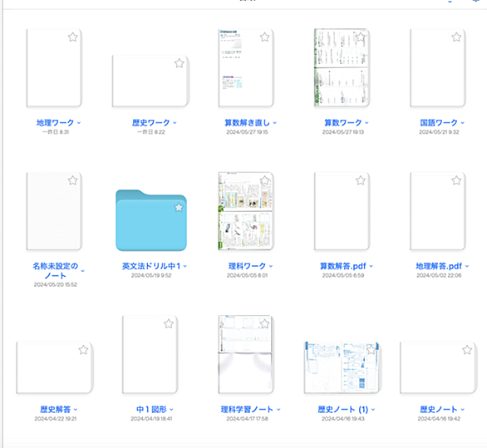Expand options chevron for 算数ワーク
This screenshot has height=448, width=487.
(366, 123)
